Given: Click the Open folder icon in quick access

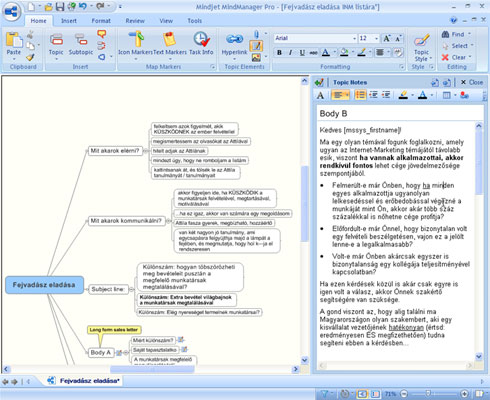Looking at the screenshot, I should point(49,6).
